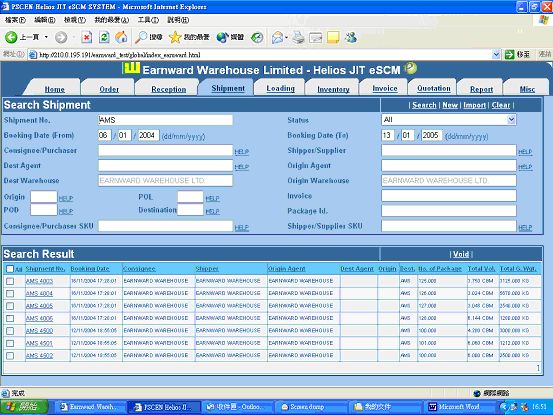Tick checkbox for shipment AMS 4003
Screen dimensions: 553x415
tap(10, 281)
